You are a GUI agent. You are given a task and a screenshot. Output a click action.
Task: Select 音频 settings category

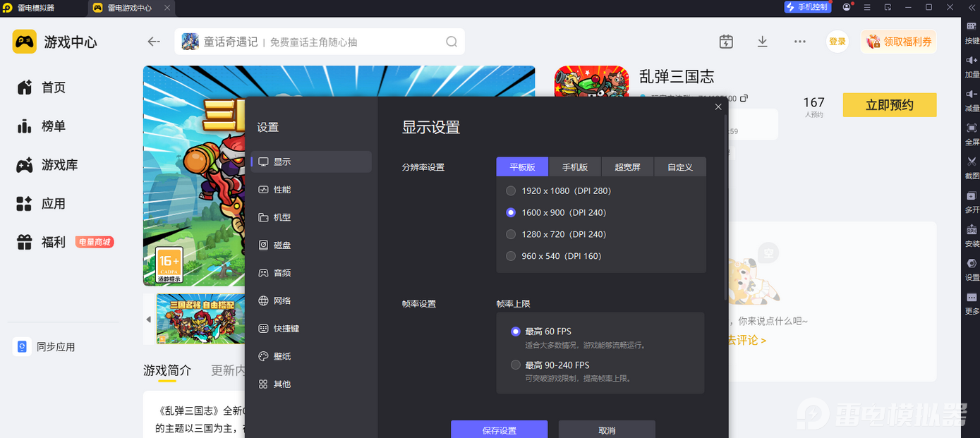click(x=311, y=273)
